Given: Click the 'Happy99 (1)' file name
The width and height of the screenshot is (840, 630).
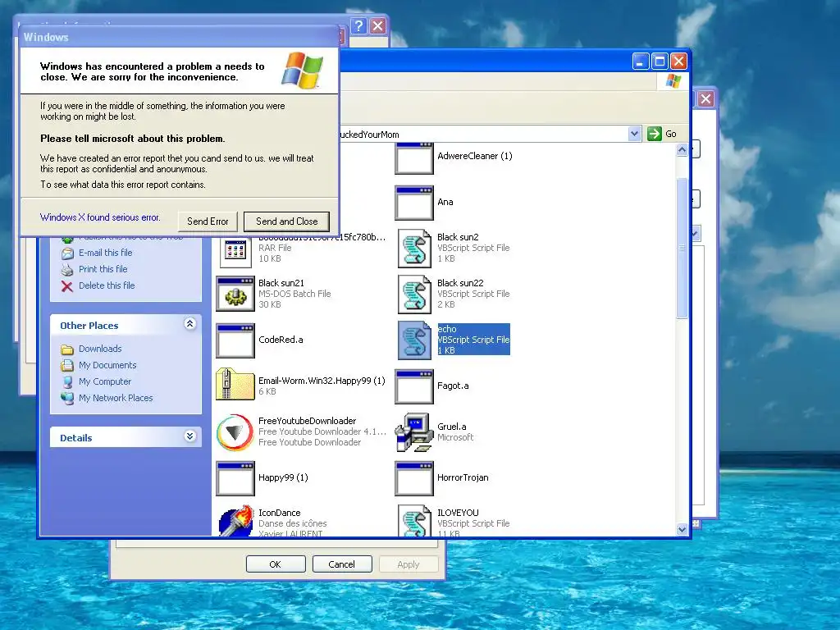Looking at the screenshot, I should [x=283, y=478].
